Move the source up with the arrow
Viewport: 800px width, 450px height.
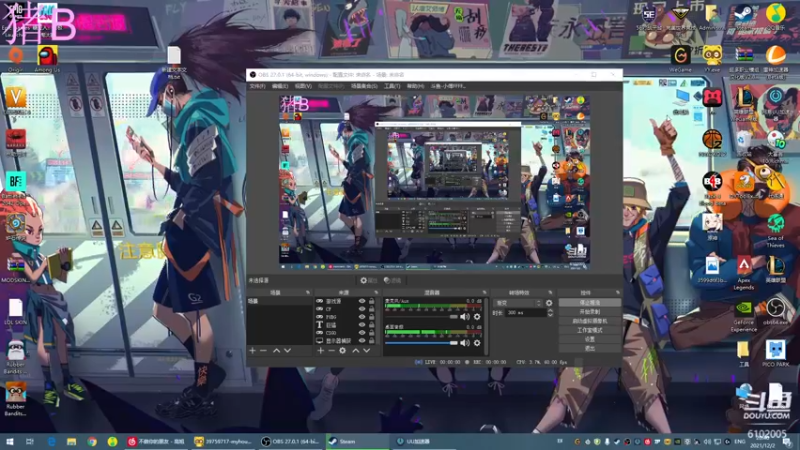356,351
